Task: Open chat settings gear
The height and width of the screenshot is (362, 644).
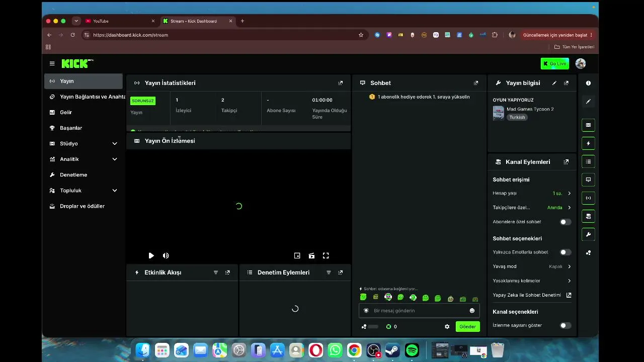Action: tap(447, 327)
